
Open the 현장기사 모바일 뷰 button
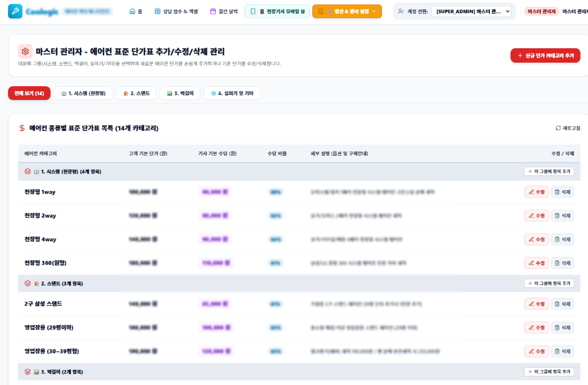click(277, 11)
